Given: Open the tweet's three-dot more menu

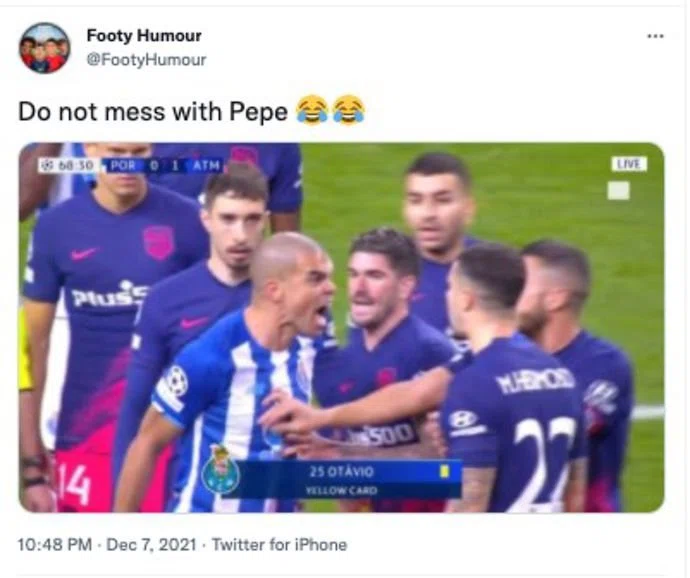Looking at the screenshot, I should 655,36.
